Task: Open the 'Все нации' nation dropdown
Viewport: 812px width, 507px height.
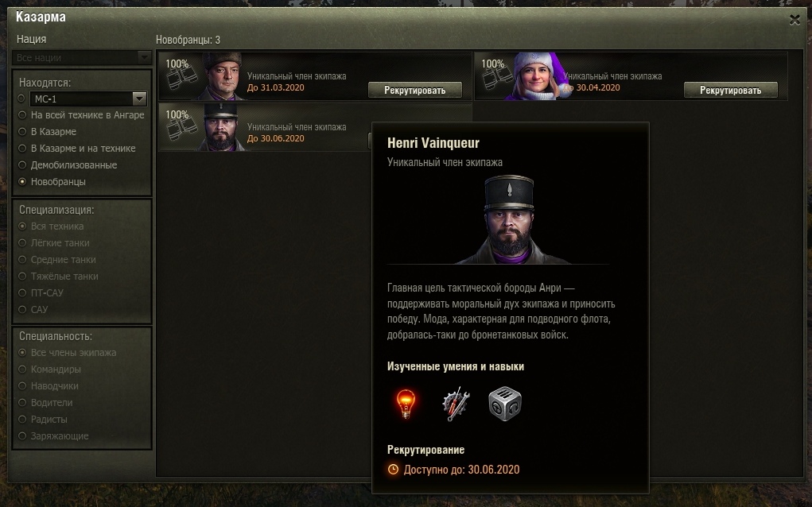Action: click(82, 57)
